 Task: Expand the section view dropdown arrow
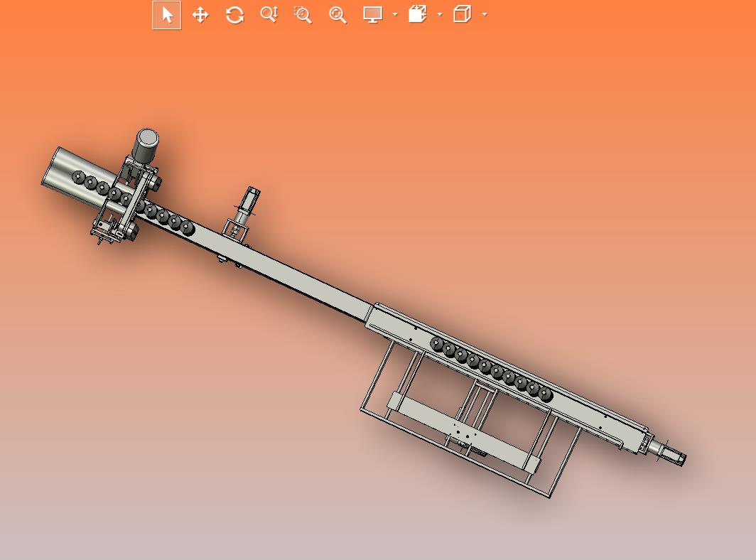click(x=440, y=14)
